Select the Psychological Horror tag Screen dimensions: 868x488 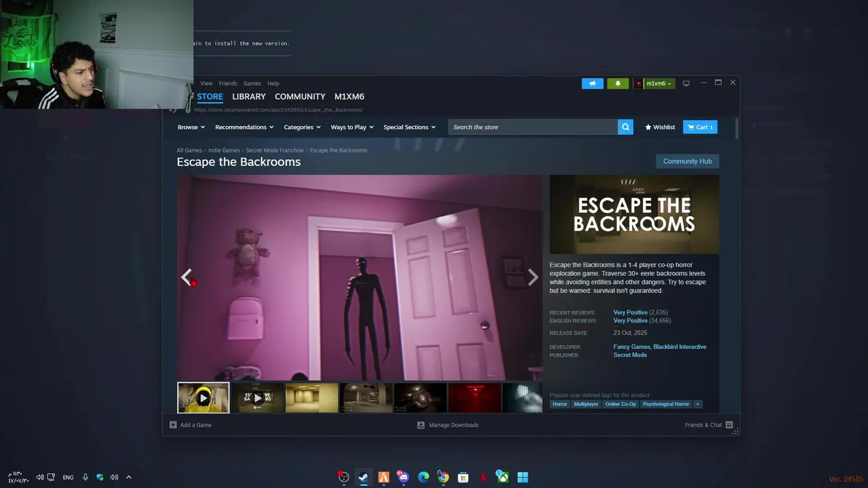pyautogui.click(x=666, y=404)
